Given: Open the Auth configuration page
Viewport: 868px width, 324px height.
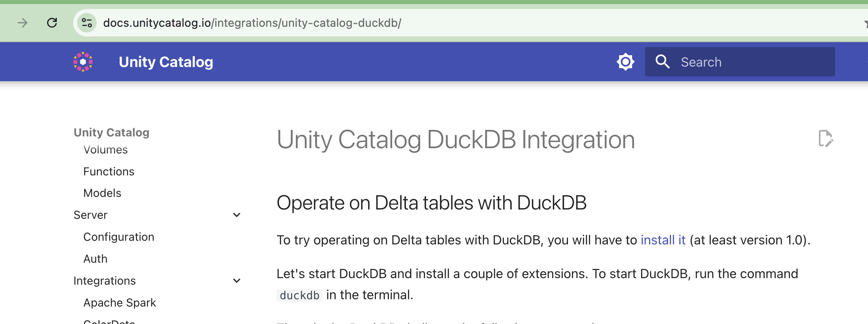Looking at the screenshot, I should click(95, 259).
